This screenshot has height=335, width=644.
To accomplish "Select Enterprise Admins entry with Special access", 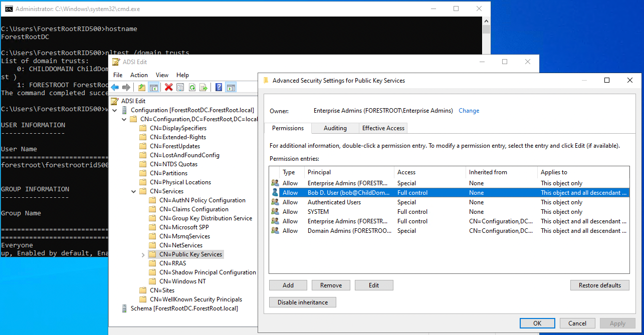I will (449, 183).
